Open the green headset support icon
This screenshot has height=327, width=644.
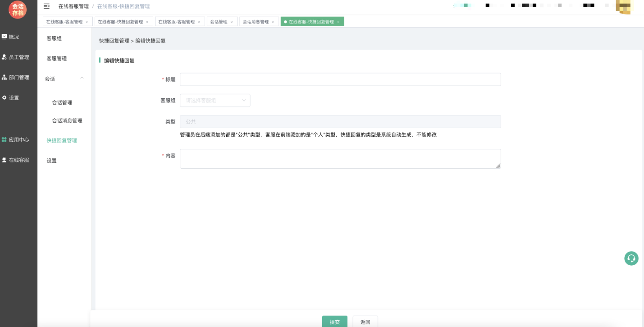pyautogui.click(x=631, y=258)
